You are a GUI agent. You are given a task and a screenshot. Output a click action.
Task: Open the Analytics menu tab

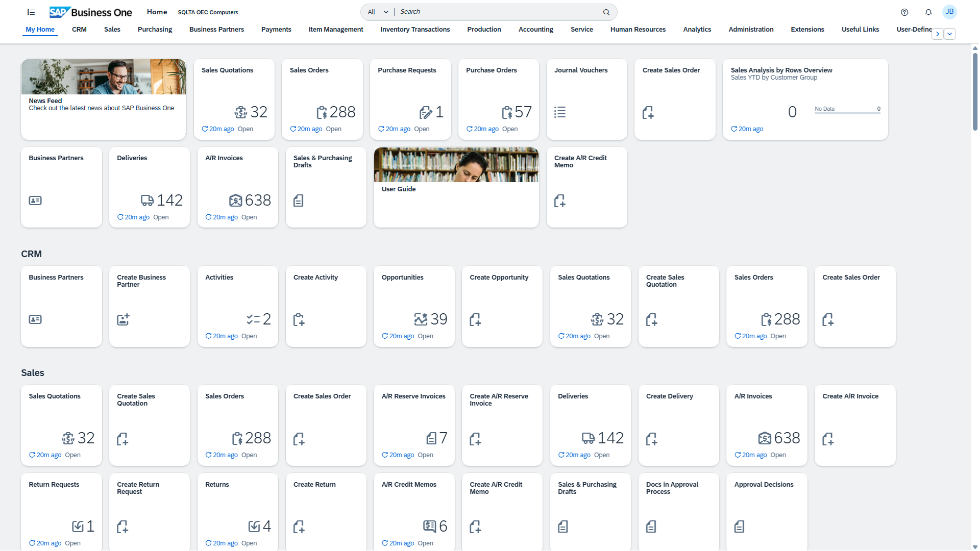coord(697,29)
